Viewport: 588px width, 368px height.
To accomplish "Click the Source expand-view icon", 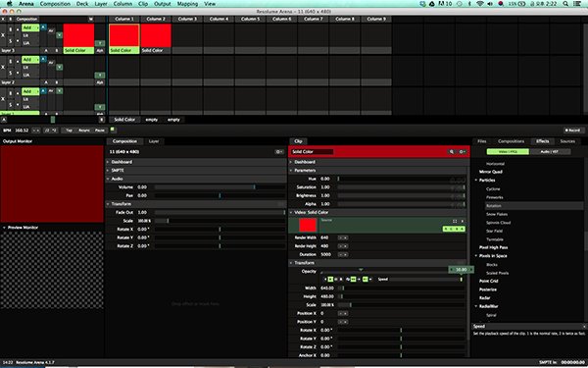I will click(x=455, y=221).
